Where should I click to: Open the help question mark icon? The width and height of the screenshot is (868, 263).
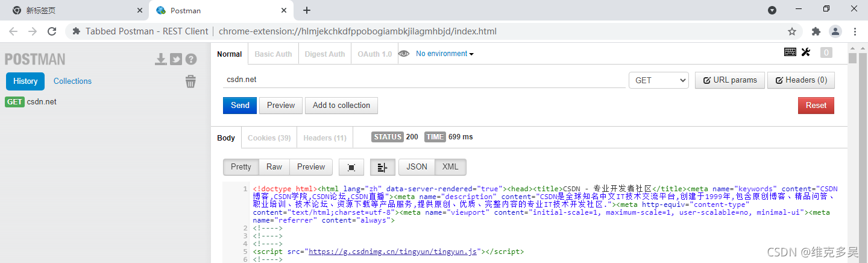click(x=191, y=59)
